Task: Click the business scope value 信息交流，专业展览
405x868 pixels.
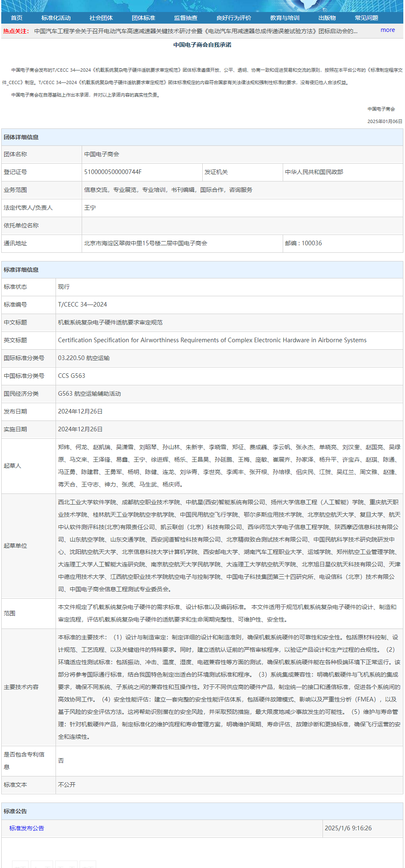Action: (x=168, y=190)
